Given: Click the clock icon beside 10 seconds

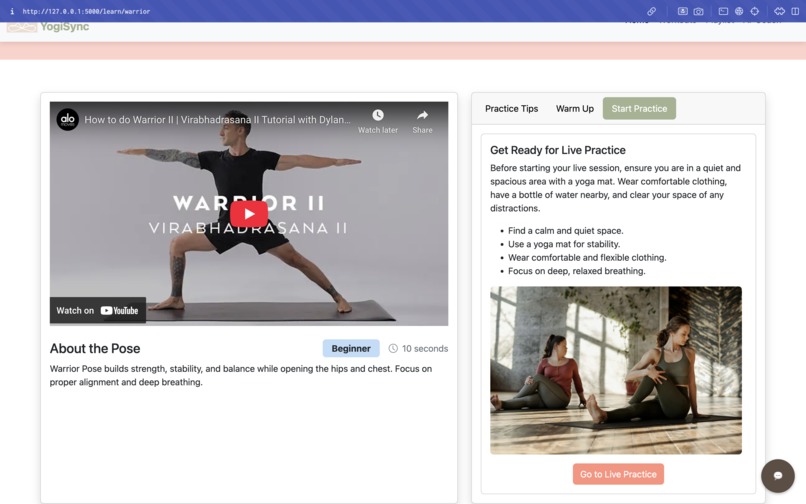Looking at the screenshot, I should pyautogui.click(x=393, y=348).
